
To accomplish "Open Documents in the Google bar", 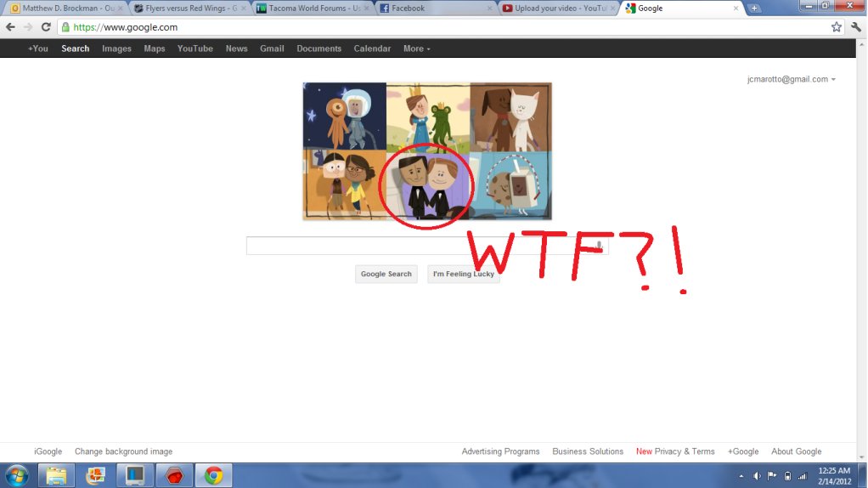I will [318, 48].
